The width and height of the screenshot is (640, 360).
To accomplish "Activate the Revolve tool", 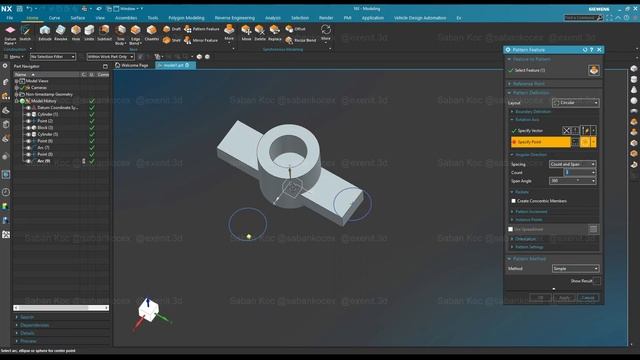I will [x=60, y=33].
